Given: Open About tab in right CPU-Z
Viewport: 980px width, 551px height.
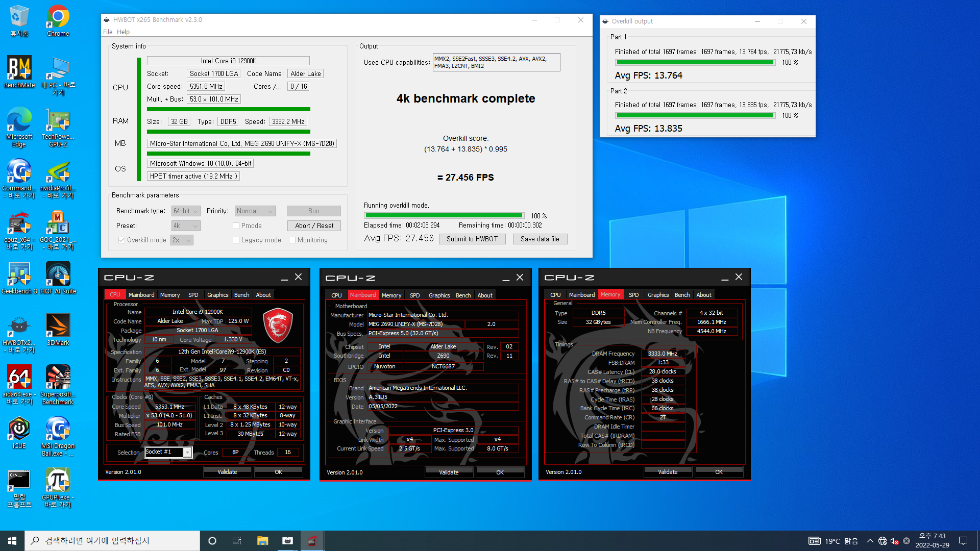Looking at the screenshot, I should coord(704,295).
